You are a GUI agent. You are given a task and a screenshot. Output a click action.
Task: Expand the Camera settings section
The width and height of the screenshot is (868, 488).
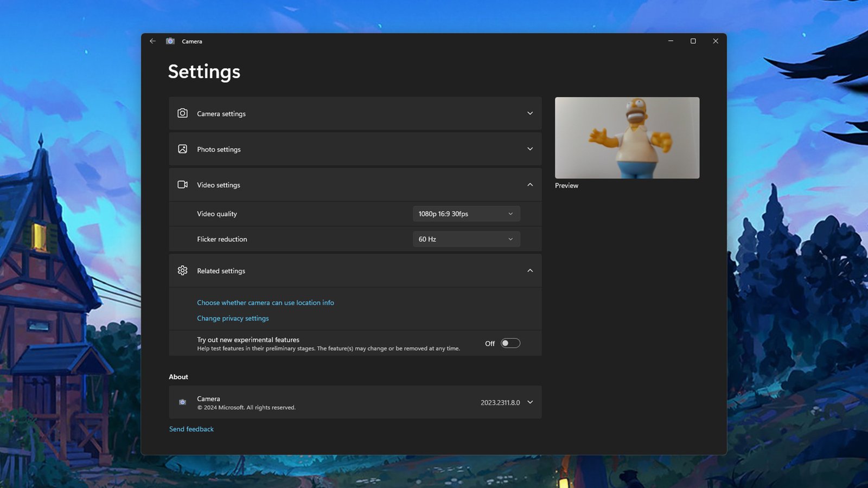(530, 113)
